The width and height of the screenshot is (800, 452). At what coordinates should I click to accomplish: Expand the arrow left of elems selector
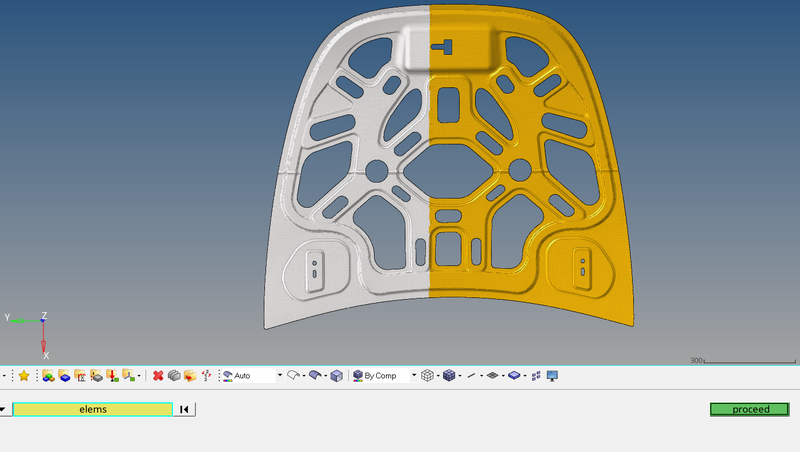click(4, 409)
